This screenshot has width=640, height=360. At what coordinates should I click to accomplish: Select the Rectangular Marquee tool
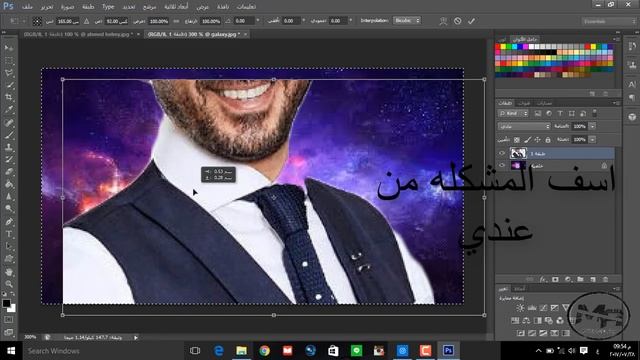click(x=9, y=60)
